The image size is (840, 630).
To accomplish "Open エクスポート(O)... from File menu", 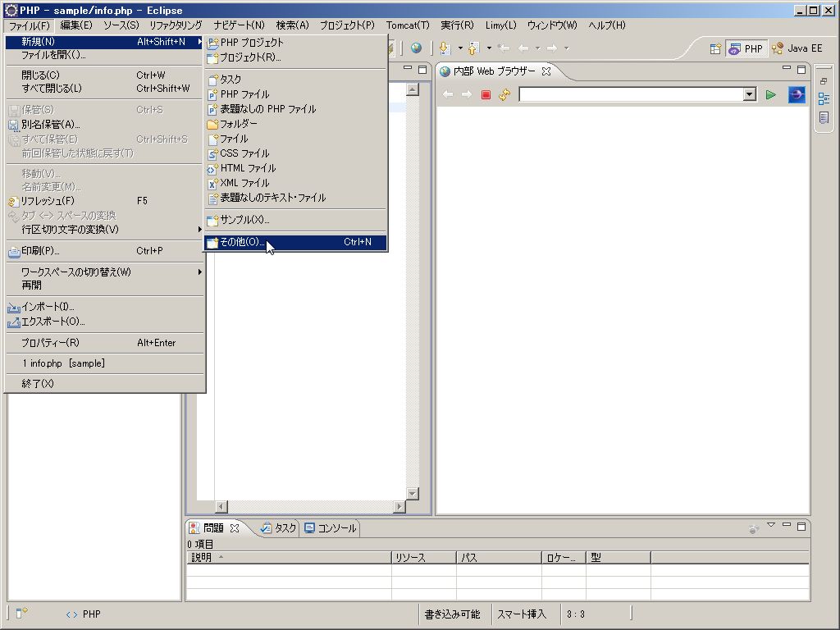I will pos(104,322).
